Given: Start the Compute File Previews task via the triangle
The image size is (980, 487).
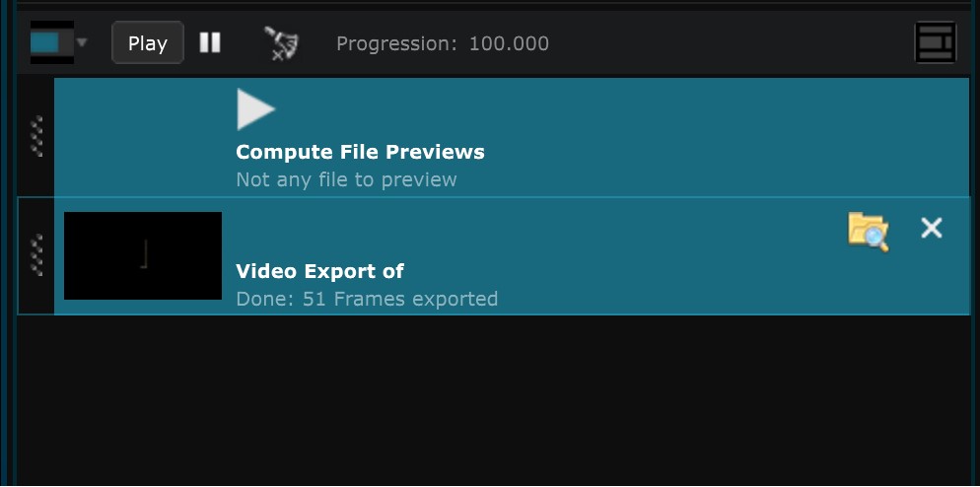Looking at the screenshot, I should tap(255, 109).
